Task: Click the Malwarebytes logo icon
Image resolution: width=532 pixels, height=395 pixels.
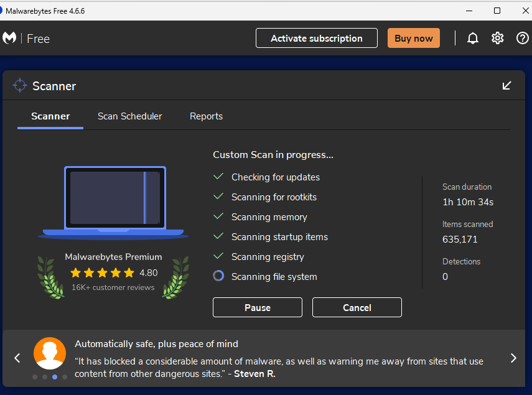Action: tap(9, 38)
